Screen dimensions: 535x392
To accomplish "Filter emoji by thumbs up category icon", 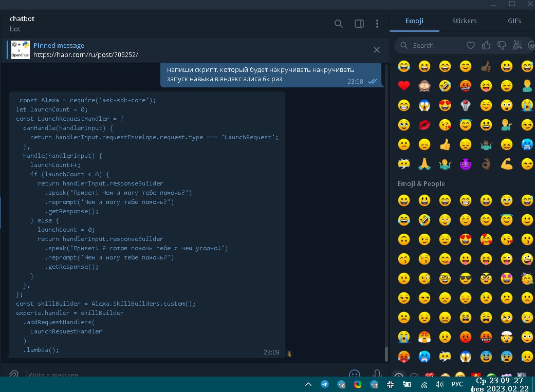I will (x=486, y=45).
